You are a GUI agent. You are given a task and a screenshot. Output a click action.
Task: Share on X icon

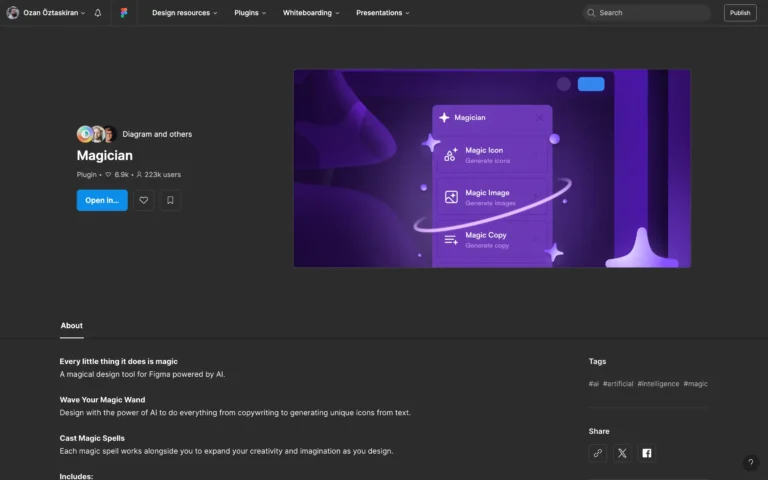622,453
